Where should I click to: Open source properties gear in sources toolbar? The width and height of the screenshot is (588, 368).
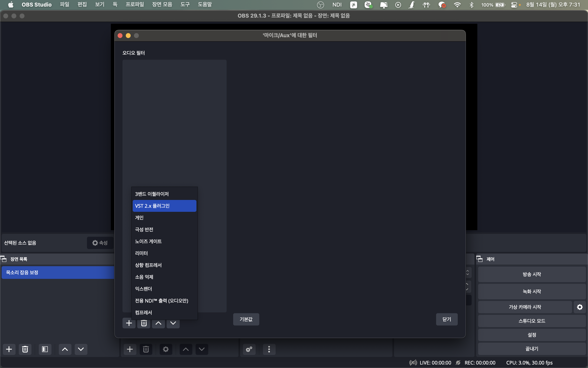tap(166, 349)
